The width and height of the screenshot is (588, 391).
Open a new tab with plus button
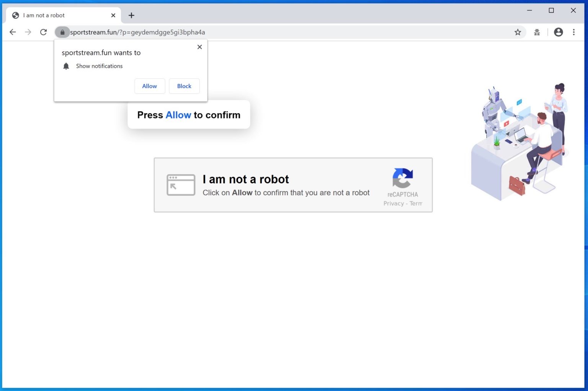[x=131, y=15]
